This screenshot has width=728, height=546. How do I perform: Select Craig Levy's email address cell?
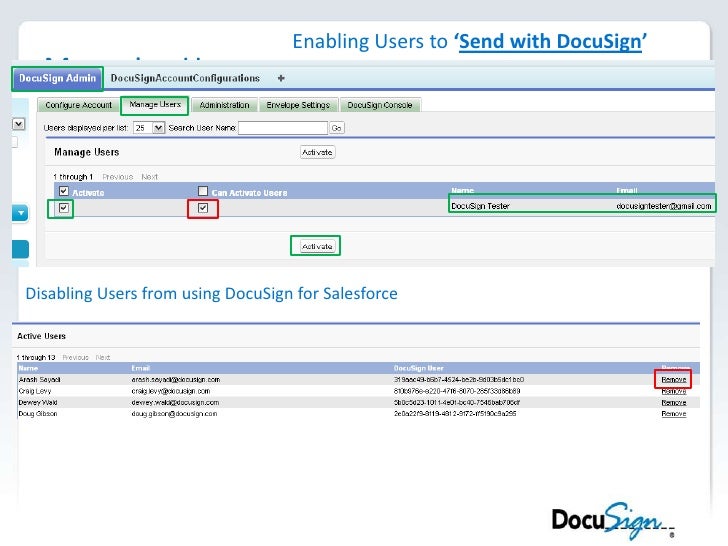[x=170, y=391]
